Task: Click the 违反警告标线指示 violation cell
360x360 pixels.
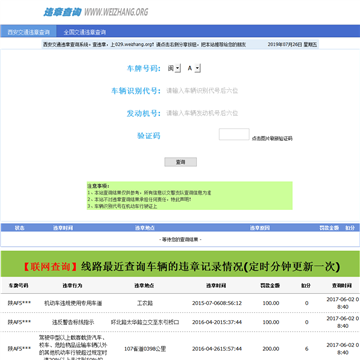Action: click(x=73, y=322)
